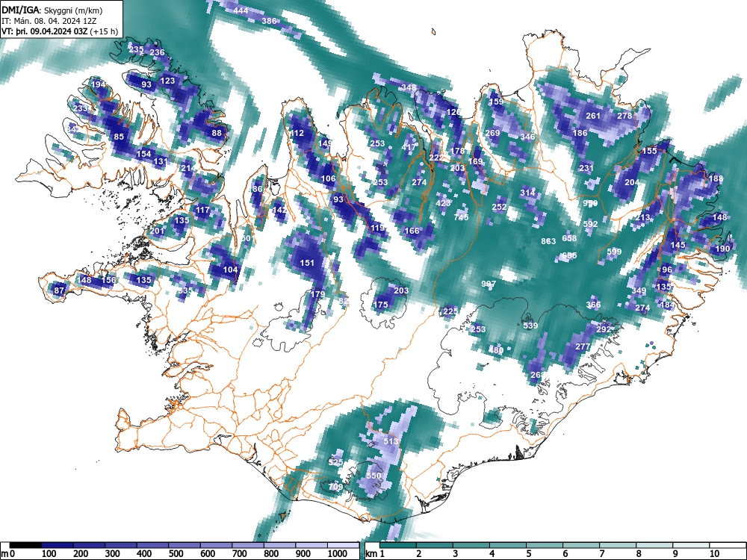Viewport: 747px width, 560px height.
Task: Select the visibility value 863
Action: point(548,241)
